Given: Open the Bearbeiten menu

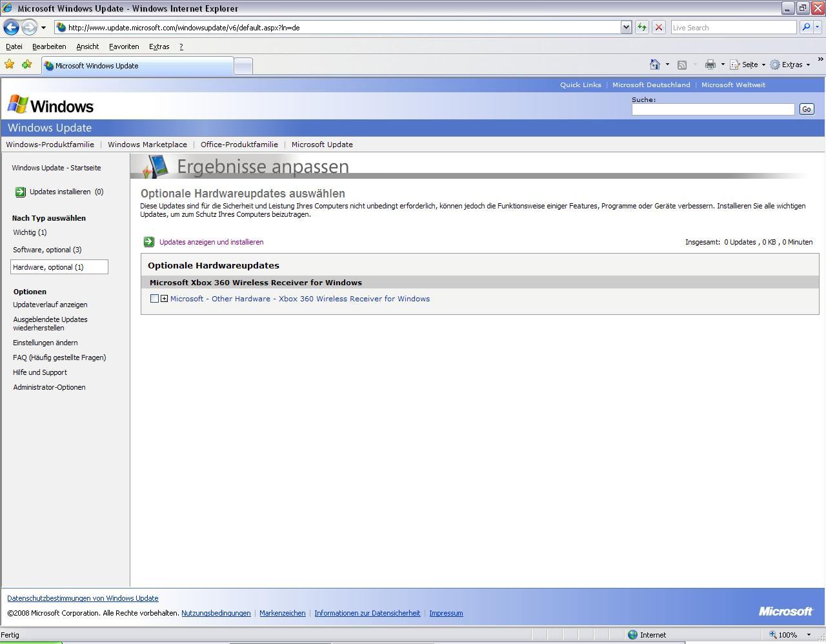Looking at the screenshot, I should [x=49, y=46].
